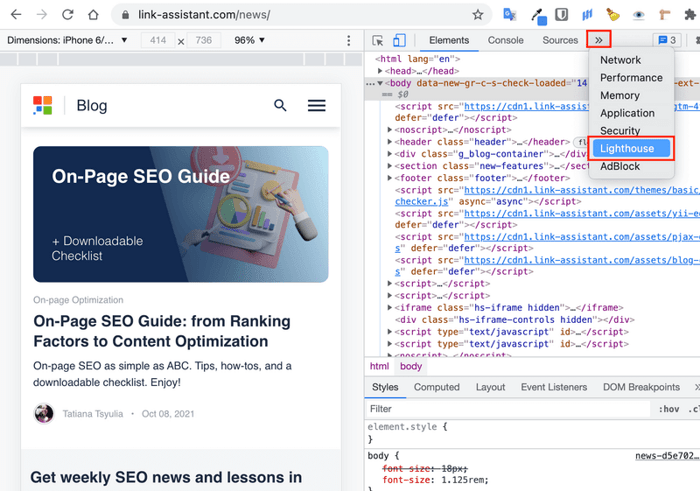Open the issues counter showing 3
This screenshot has height=491, width=700.
pos(667,41)
